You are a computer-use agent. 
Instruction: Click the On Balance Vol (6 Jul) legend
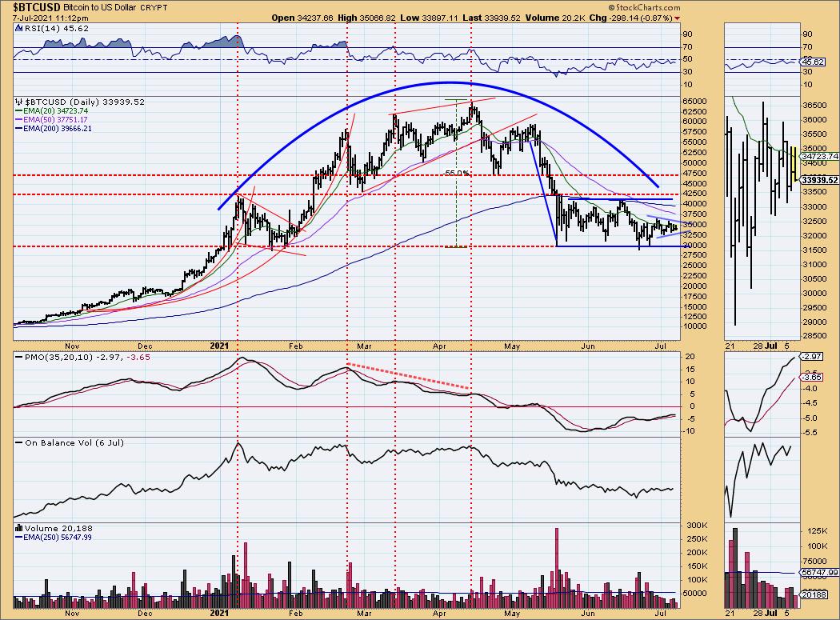[x=70, y=442]
